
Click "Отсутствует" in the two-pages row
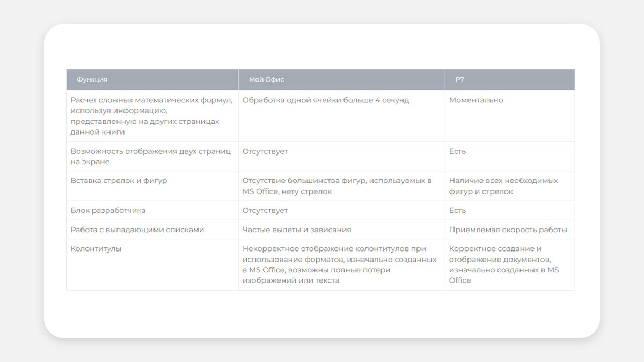click(341, 157)
